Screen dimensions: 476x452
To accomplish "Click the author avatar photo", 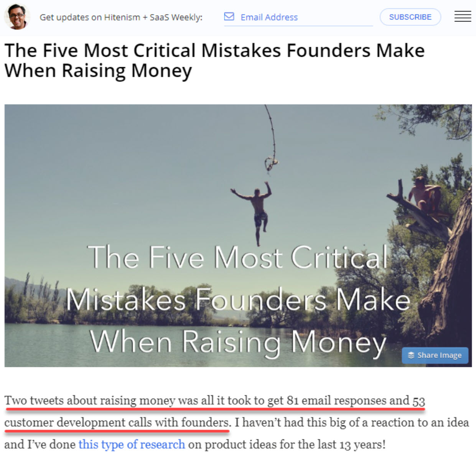I will pyautogui.click(x=16, y=16).
